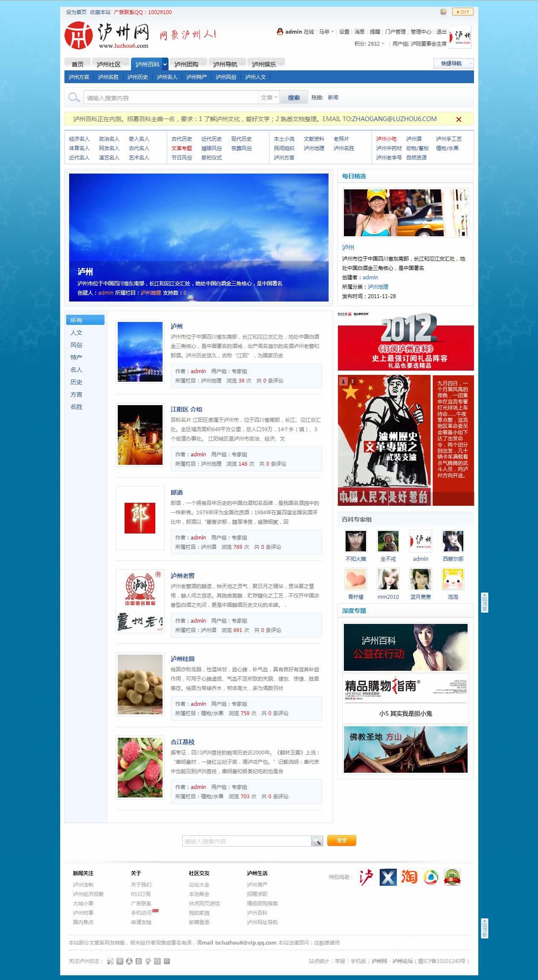This screenshot has height=980, width=538.
Task: Expand the arrow on 泸州百科 tab
Action: pyautogui.click(x=165, y=64)
